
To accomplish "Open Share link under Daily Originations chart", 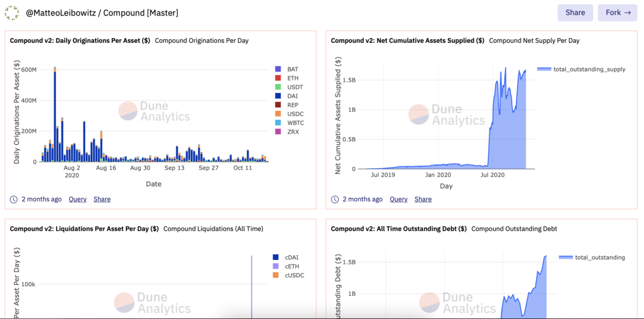I will pyautogui.click(x=102, y=199).
